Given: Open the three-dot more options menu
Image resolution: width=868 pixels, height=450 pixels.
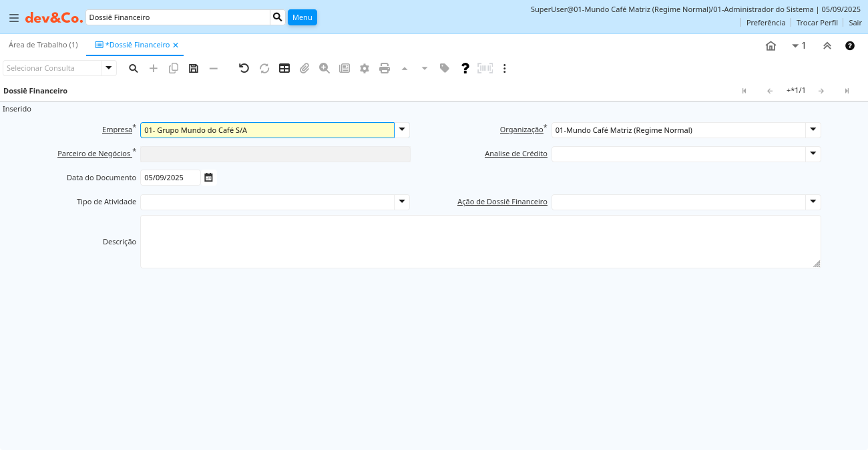Looking at the screenshot, I should (505, 68).
